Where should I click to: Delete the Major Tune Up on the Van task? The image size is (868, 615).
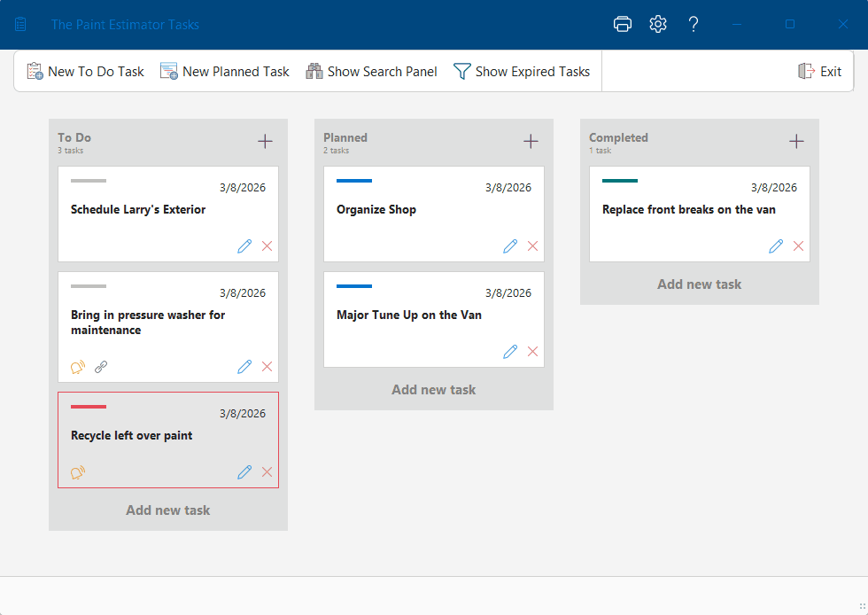coord(532,352)
